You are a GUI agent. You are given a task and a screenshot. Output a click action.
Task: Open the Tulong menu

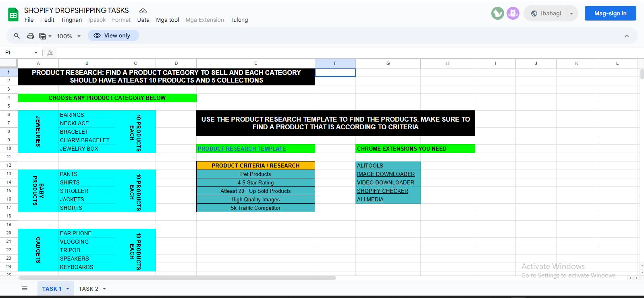[239, 20]
